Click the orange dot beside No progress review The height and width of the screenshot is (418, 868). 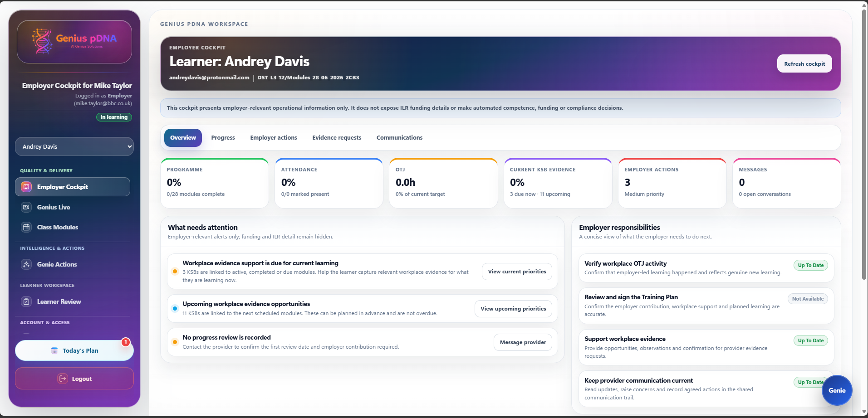175,342
